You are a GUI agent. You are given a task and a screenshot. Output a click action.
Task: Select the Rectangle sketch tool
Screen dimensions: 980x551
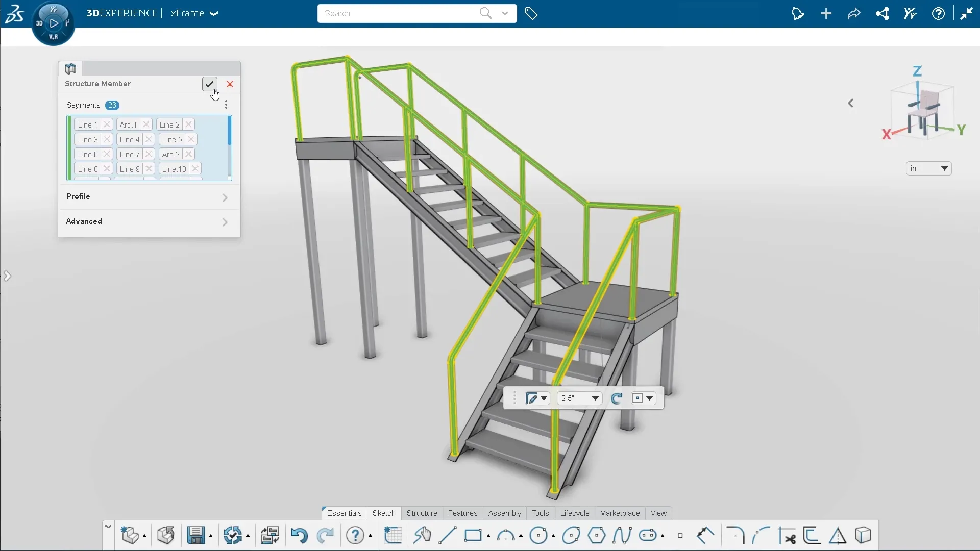474,535
